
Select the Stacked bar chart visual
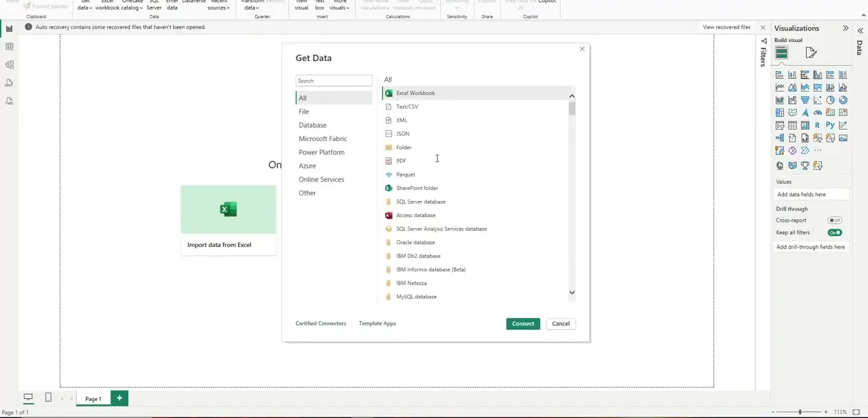point(780,75)
